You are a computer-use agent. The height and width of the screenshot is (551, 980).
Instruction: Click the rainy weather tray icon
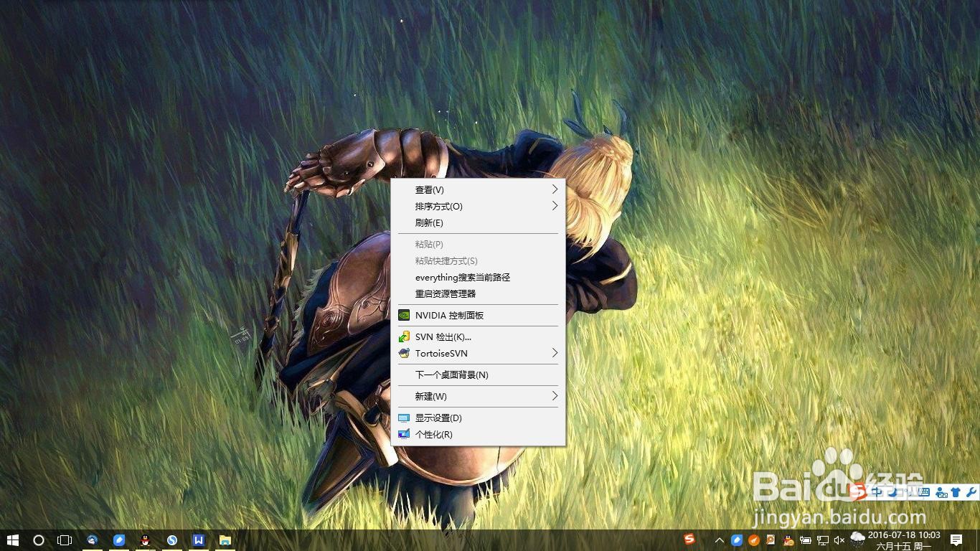click(857, 540)
